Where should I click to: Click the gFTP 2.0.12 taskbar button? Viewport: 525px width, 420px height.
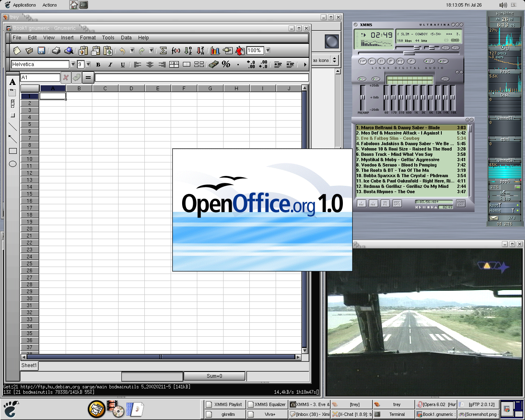(x=477, y=404)
